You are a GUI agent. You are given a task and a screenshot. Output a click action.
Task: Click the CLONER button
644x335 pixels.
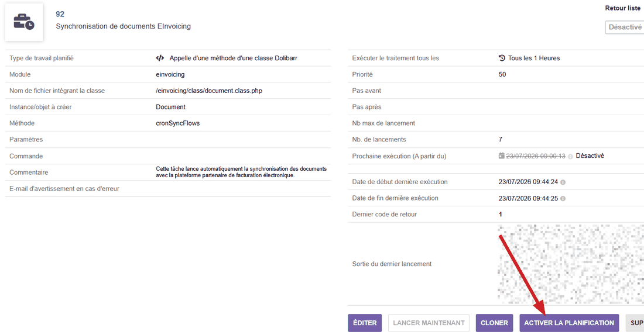(494, 323)
